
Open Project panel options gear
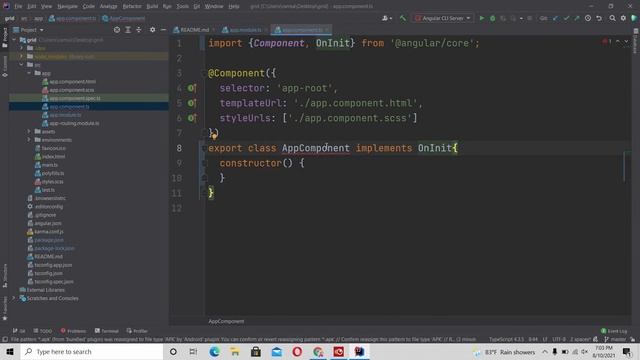[x=152, y=30]
